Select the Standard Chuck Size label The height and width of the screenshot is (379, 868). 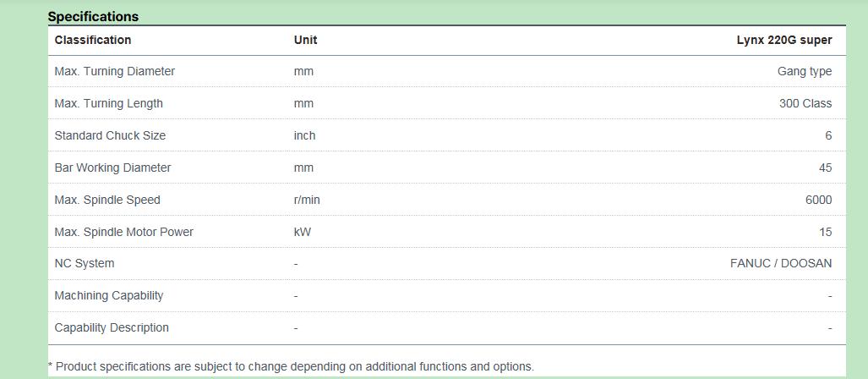pos(110,135)
